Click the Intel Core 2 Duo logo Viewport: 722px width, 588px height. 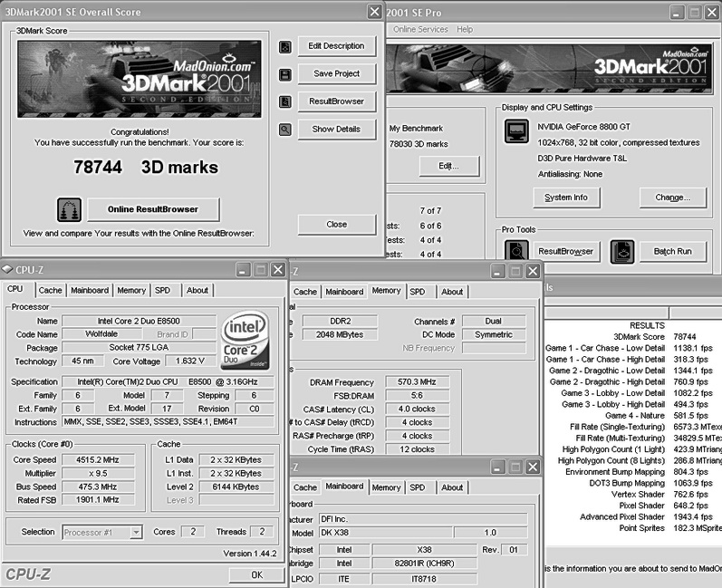[x=245, y=341]
